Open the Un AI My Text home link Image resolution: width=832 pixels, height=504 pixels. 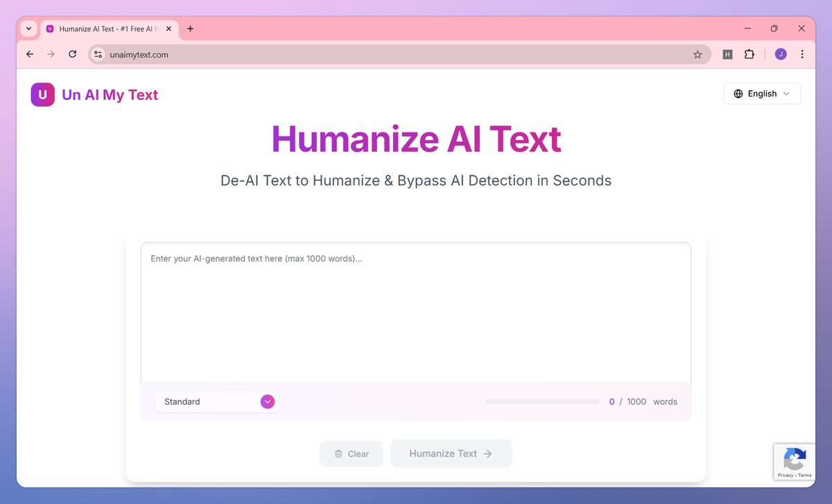point(94,95)
